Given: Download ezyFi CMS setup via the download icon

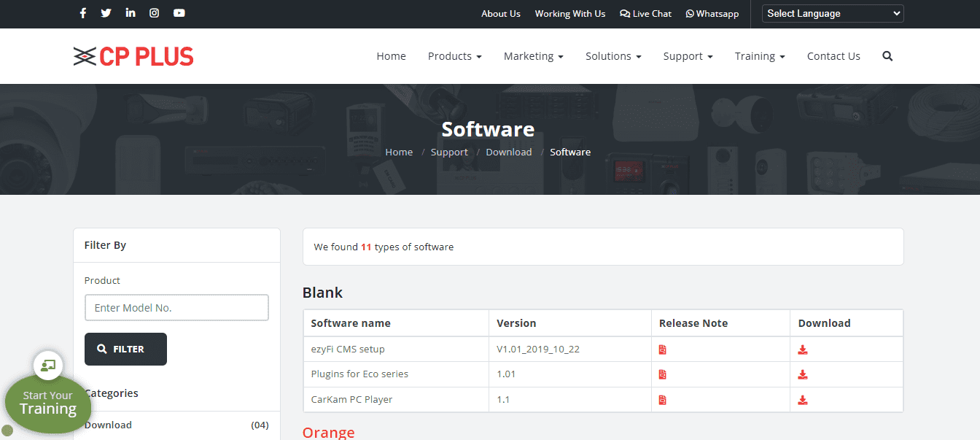Looking at the screenshot, I should tap(803, 349).
